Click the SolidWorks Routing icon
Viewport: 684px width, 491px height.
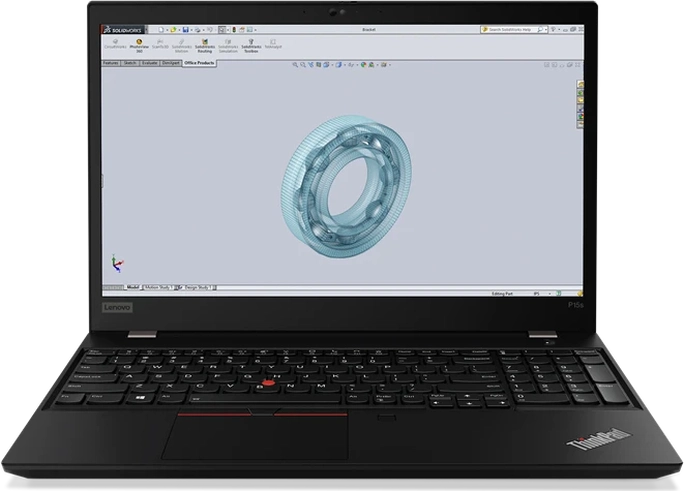click(x=205, y=46)
